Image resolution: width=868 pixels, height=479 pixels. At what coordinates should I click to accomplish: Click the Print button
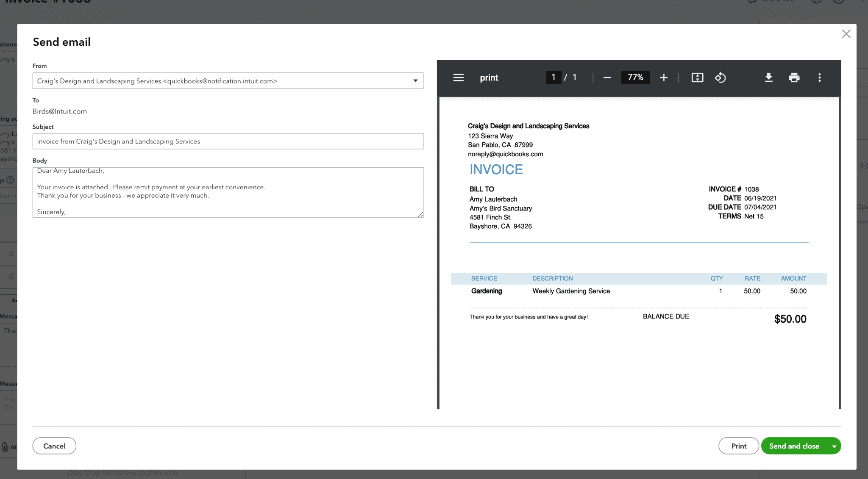[x=738, y=446]
